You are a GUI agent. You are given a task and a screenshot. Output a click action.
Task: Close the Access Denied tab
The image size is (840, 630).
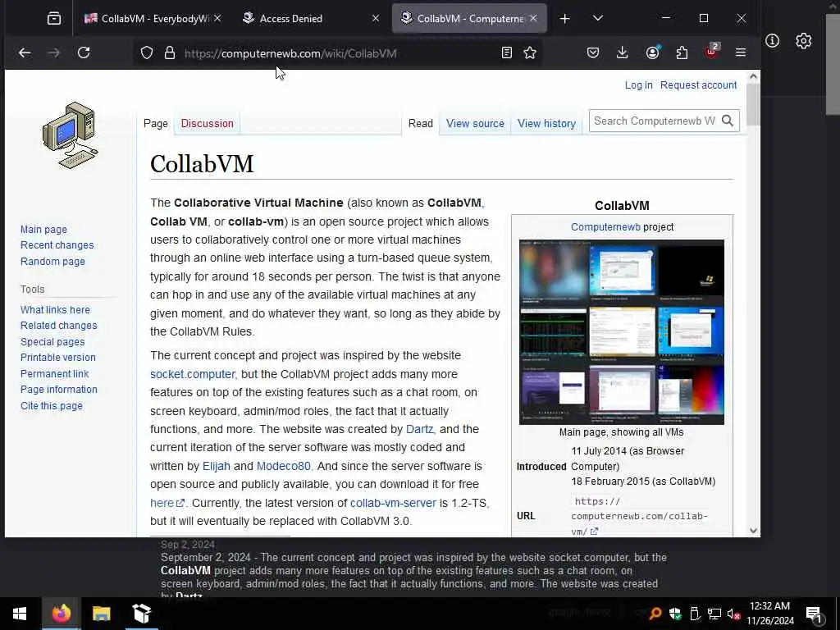[x=376, y=18]
